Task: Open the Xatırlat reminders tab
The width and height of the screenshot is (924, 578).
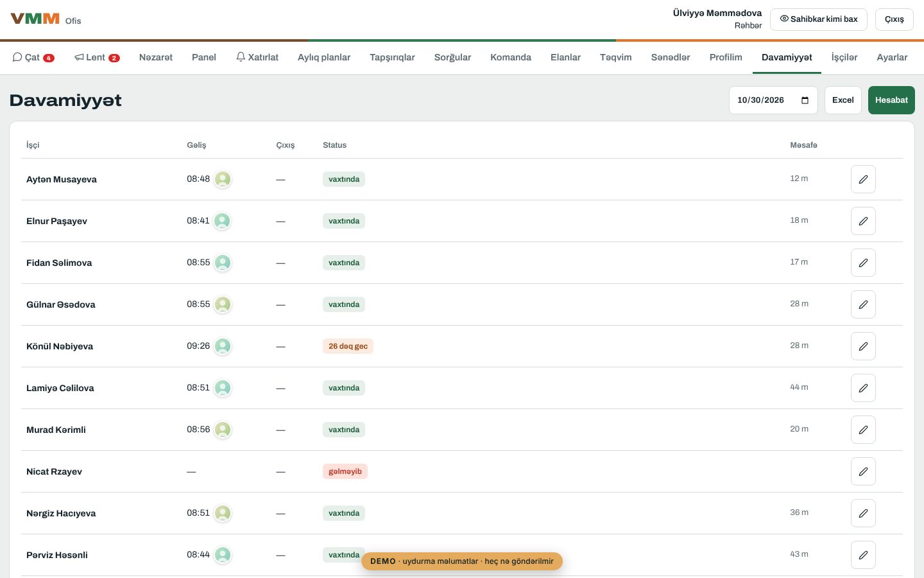Action: (257, 57)
